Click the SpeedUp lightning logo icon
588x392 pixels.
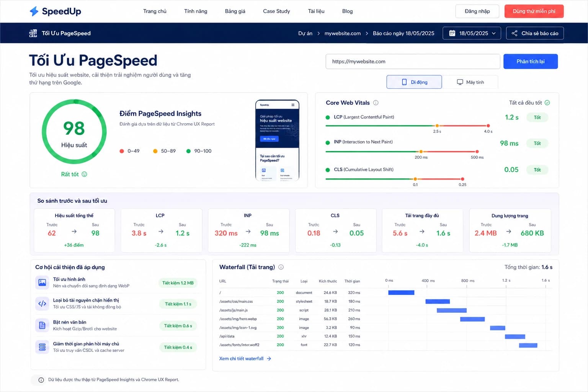coord(34,11)
